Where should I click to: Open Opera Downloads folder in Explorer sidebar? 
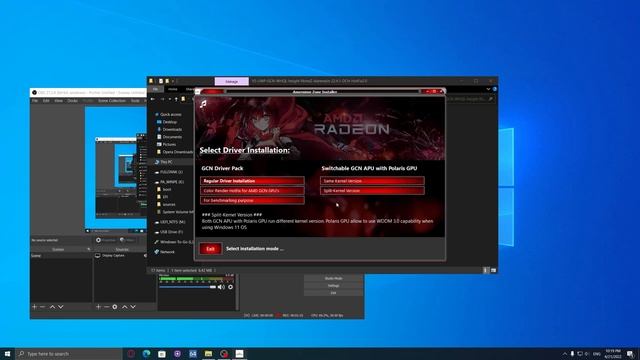point(176,152)
